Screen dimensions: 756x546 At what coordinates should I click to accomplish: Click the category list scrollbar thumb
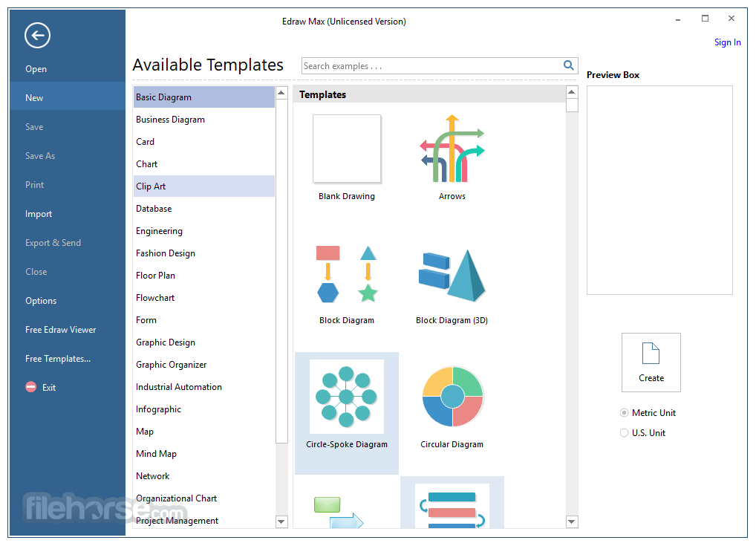pos(281,271)
